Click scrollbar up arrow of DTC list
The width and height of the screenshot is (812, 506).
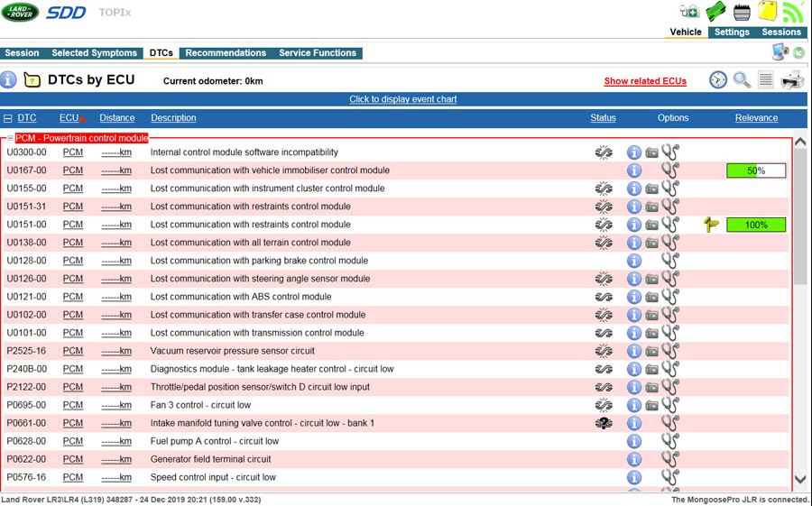click(x=800, y=142)
